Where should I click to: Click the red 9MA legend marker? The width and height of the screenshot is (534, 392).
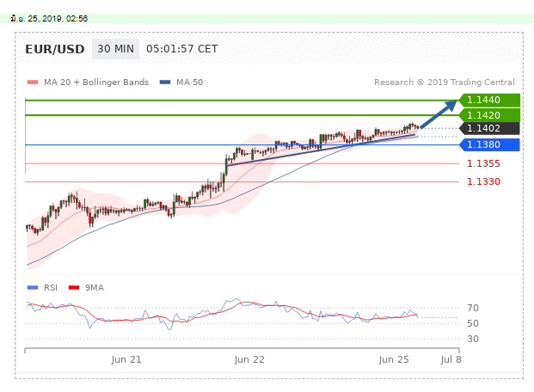72,287
